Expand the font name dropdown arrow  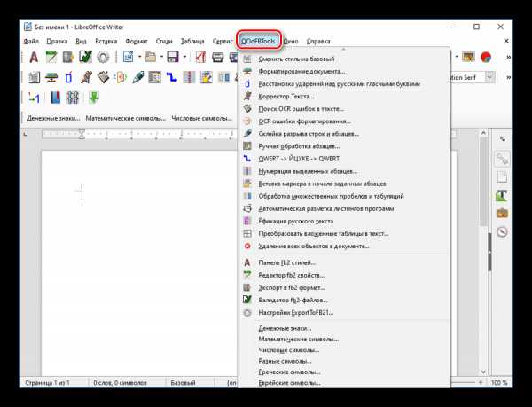(494, 78)
